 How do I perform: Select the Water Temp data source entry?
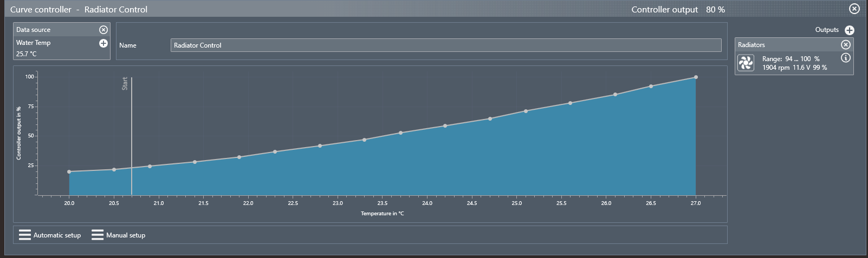34,43
